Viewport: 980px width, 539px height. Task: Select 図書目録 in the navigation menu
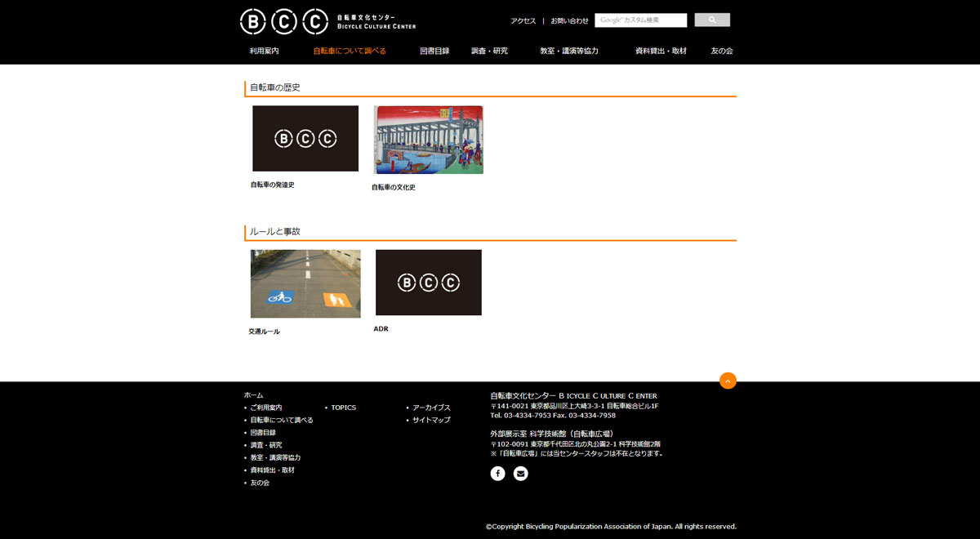coord(434,51)
